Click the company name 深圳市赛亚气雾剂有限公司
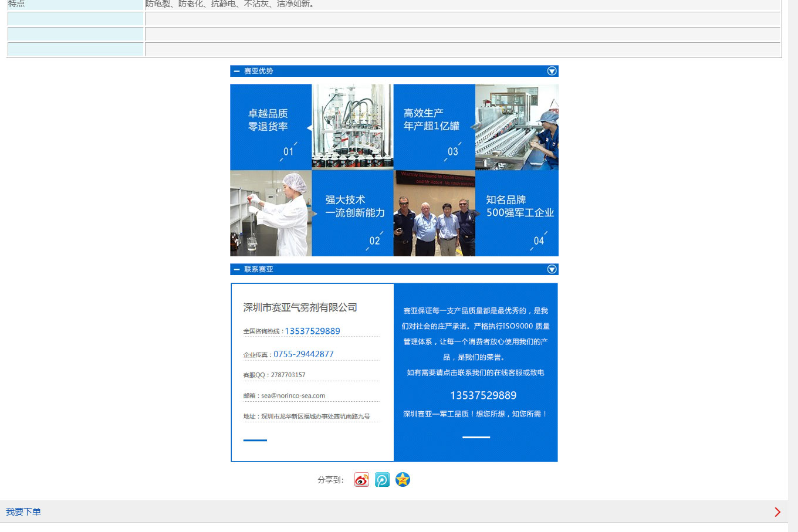798x532 pixels. click(300, 307)
